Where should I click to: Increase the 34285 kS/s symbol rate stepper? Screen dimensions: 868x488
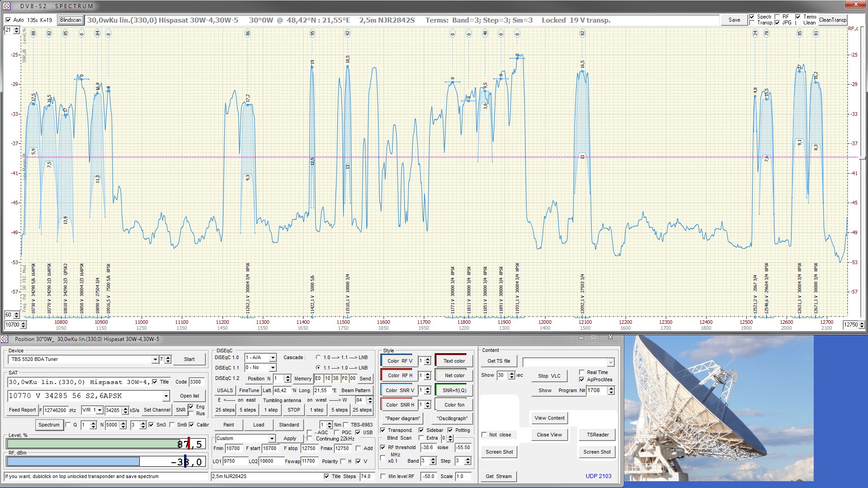point(125,408)
